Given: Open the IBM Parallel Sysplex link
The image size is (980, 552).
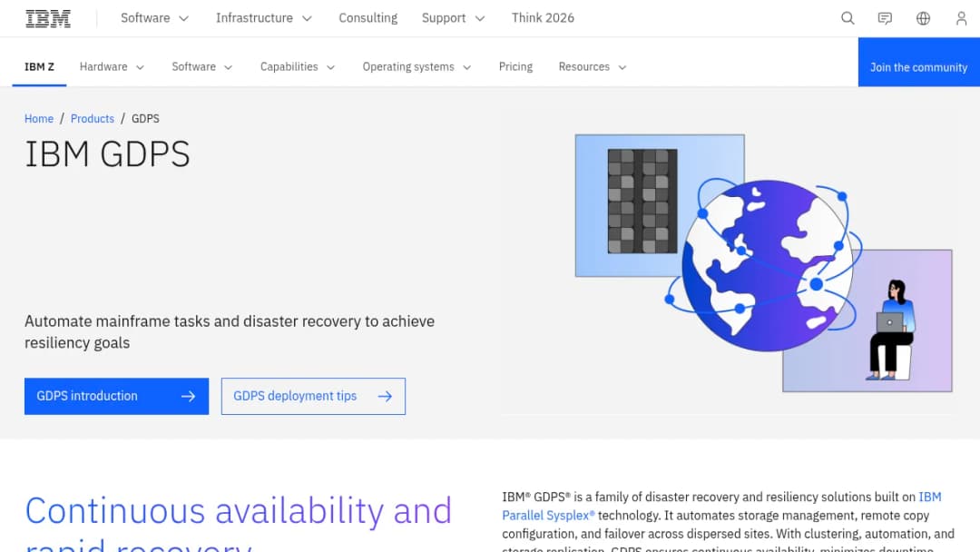Looking at the screenshot, I should 548,516.
